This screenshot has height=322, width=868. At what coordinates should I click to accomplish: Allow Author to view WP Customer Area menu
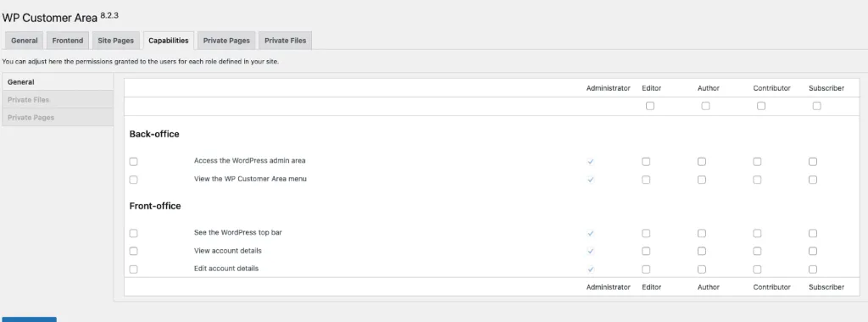(x=701, y=180)
